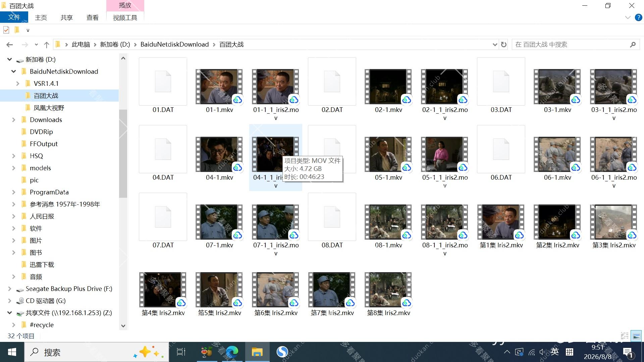
Task: Switch to the 主页 ribbon tab
Action: (x=41, y=17)
